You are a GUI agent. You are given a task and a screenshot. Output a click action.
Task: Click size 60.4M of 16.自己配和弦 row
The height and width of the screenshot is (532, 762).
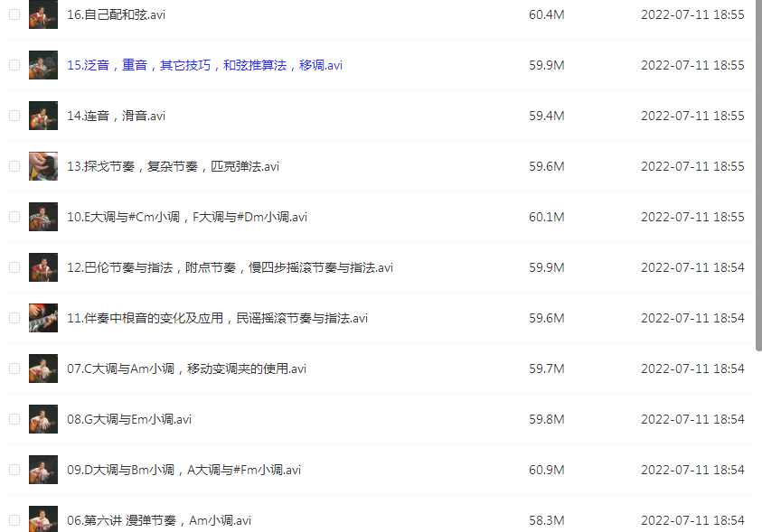[547, 14]
